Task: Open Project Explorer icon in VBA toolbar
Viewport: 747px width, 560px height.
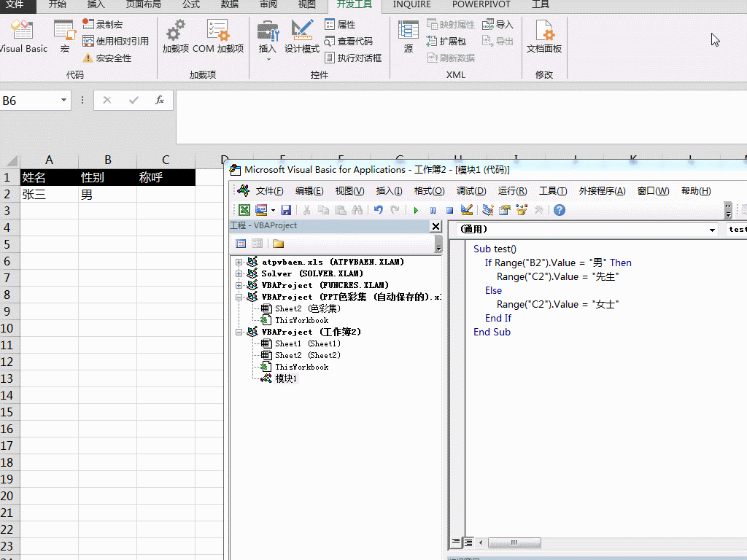Action: (488, 210)
